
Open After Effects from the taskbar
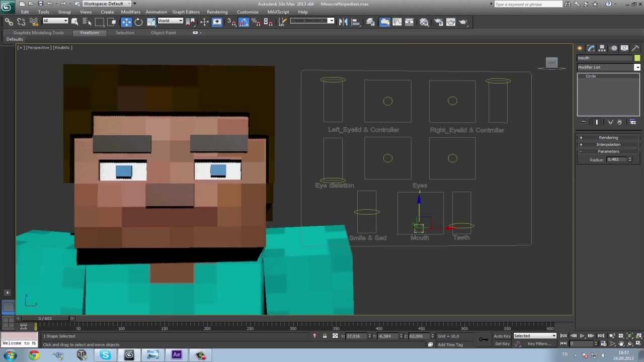[177, 355]
